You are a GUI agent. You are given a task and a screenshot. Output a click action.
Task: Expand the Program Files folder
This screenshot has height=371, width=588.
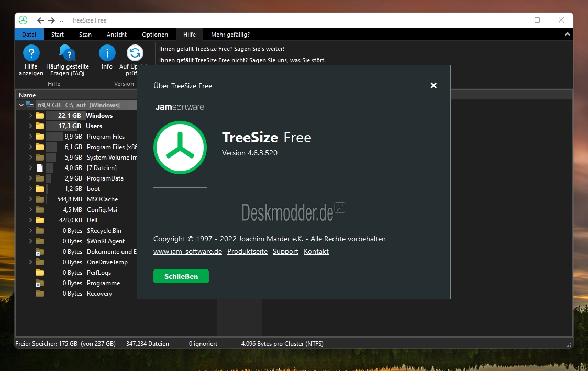click(x=30, y=137)
